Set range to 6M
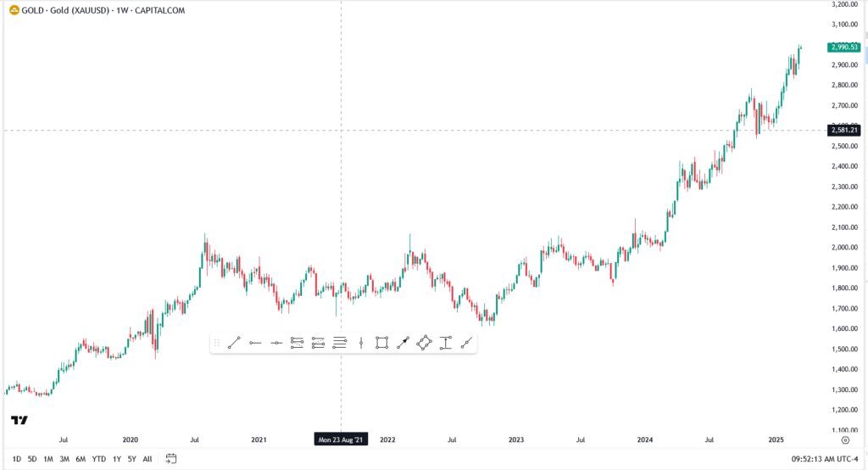Image resolution: width=868 pixels, height=470 pixels. (81, 459)
